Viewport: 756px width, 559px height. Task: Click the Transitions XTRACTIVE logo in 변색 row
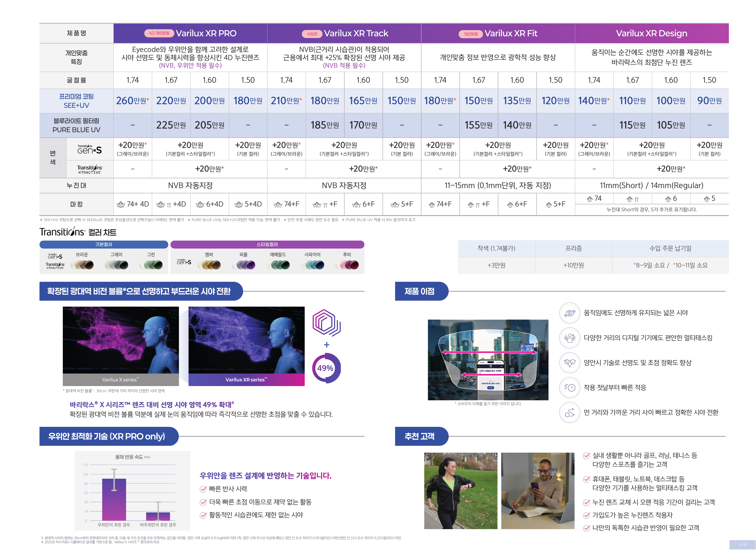90,169
